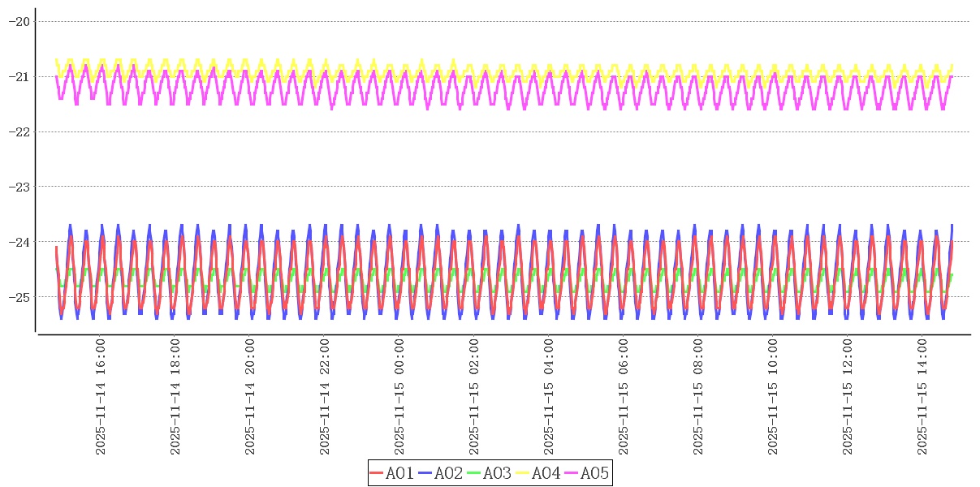
Task: Select the −25 y-axis value label
Action: (18, 296)
